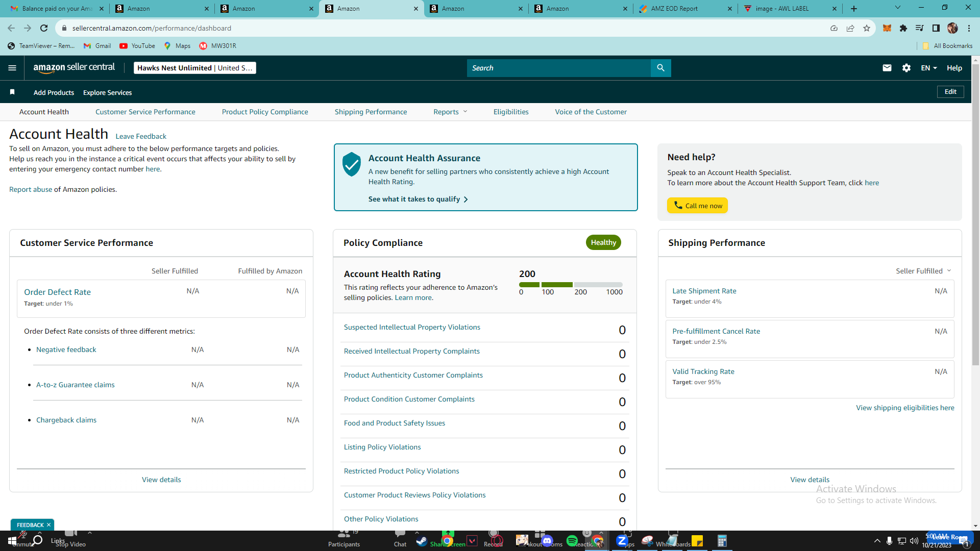980x551 pixels.
Task: Switch to the AMZ EOD Report browser tab
Action: (x=684, y=9)
